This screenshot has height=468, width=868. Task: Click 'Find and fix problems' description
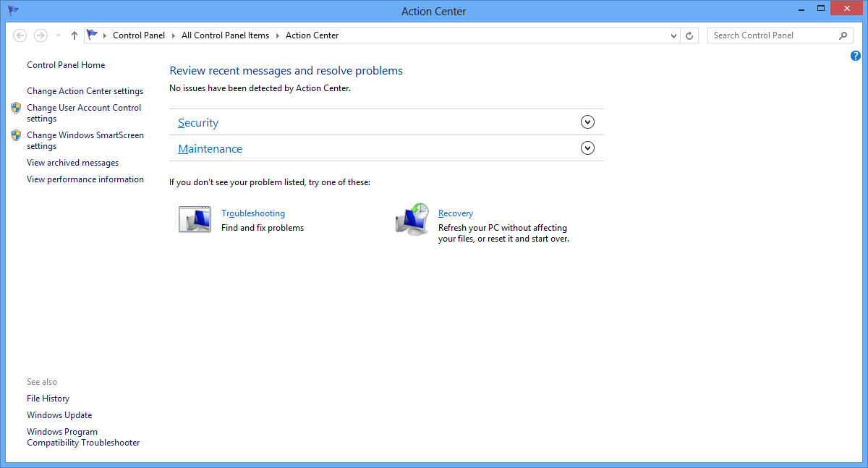point(263,228)
